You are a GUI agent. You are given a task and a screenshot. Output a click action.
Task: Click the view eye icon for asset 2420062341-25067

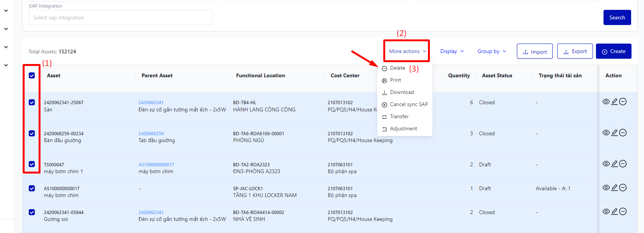pos(606,102)
